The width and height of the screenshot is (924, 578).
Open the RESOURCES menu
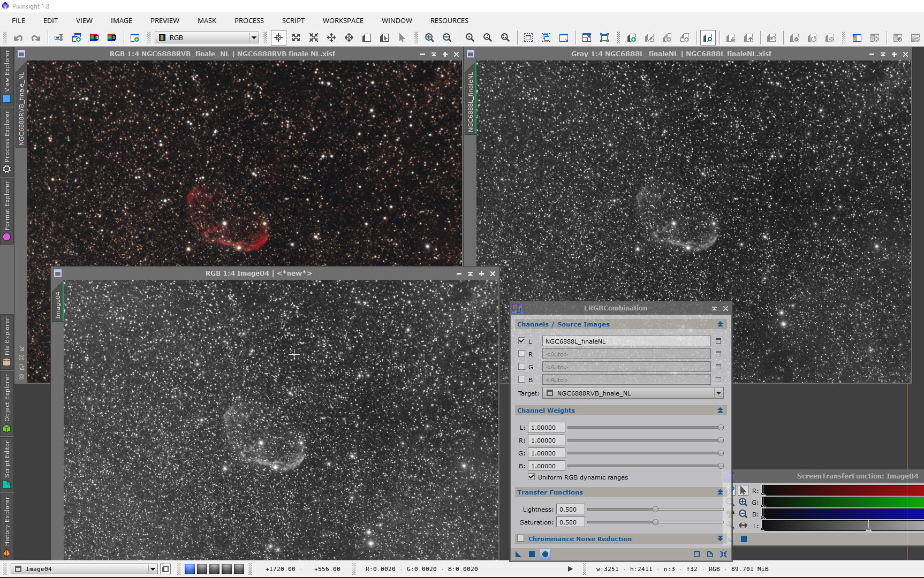pyautogui.click(x=449, y=20)
